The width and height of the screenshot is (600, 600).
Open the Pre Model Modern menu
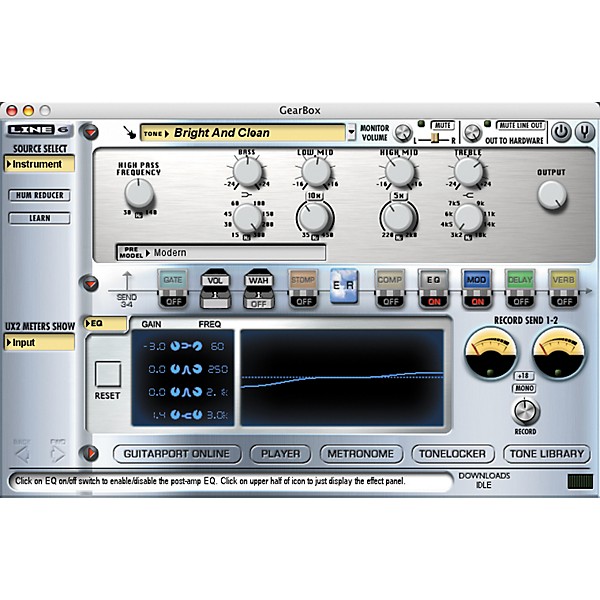[x=221, y=253]
